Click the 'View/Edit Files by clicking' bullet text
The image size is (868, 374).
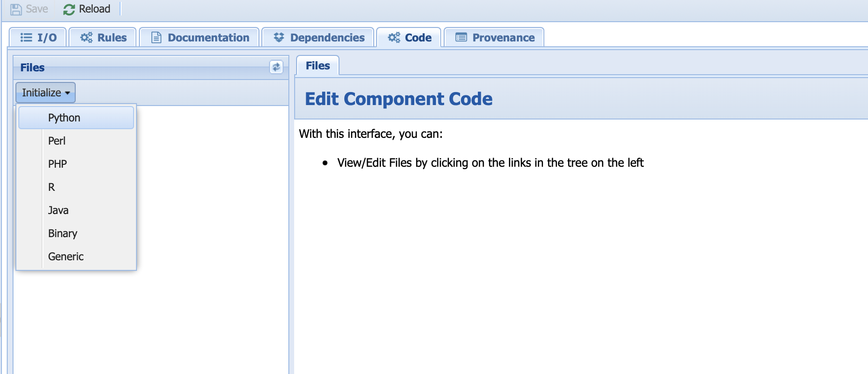[490, 162]
